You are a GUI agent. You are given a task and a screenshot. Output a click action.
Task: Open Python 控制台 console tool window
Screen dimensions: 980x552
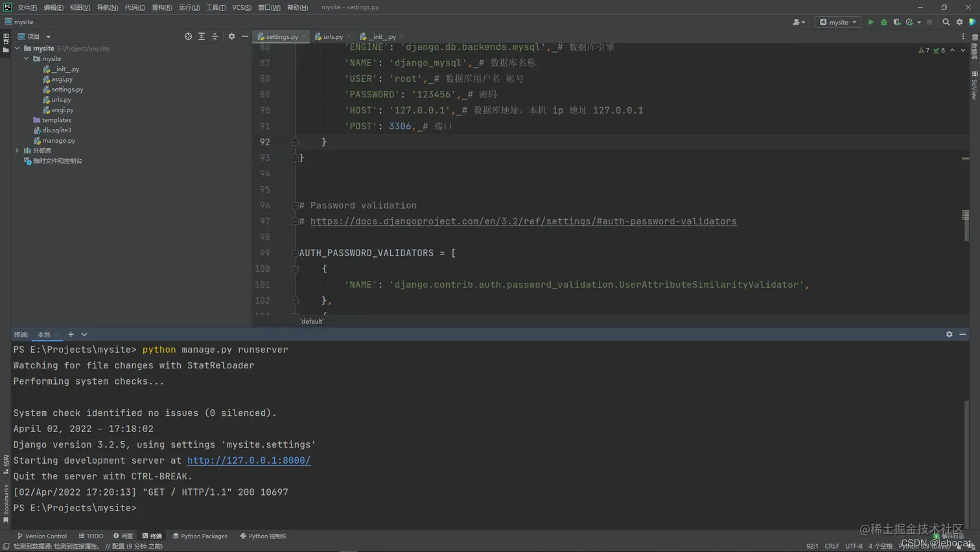point(263,536)
